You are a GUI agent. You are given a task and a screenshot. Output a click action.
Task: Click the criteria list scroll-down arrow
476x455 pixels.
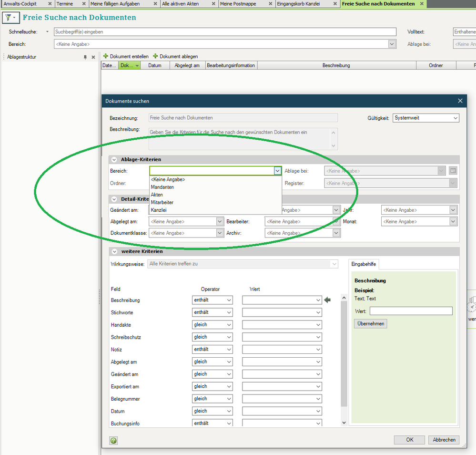click(x=344, y=423)
